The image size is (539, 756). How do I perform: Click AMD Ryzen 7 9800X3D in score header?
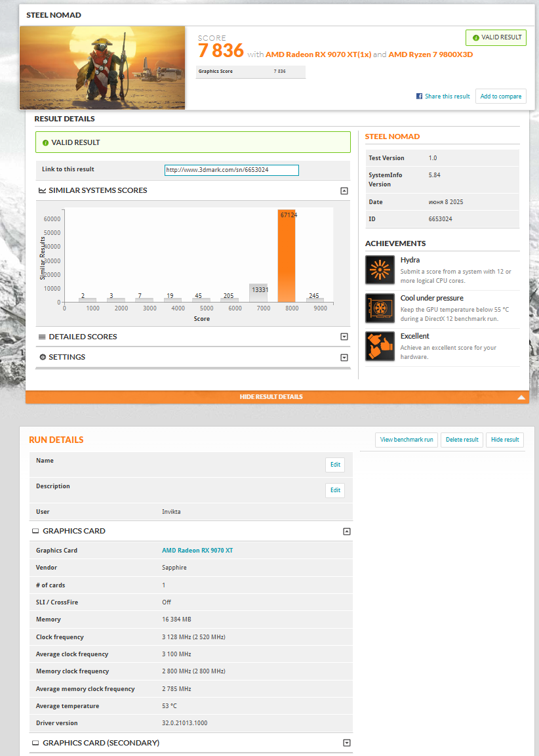click(x=431, y=54)
